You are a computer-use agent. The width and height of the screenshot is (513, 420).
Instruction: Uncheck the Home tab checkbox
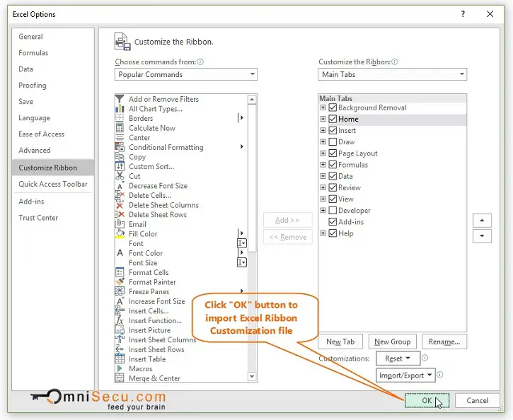(x=333, y=119)
